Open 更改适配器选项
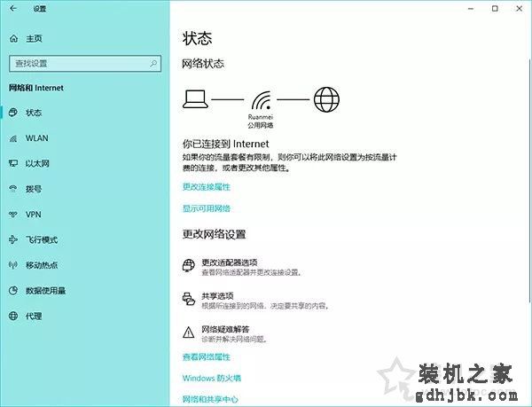 pos(230,262)
